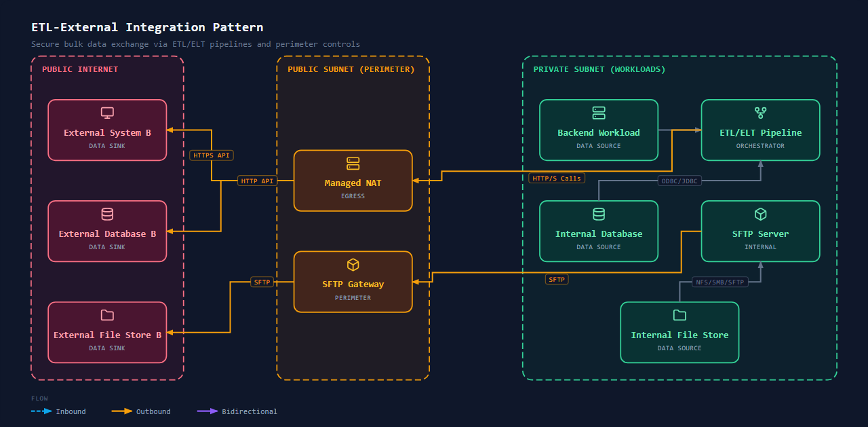Click the Outbound legend text
Image resolution: width=868 pixels, height=427 pixels.
tap(153, 411)
